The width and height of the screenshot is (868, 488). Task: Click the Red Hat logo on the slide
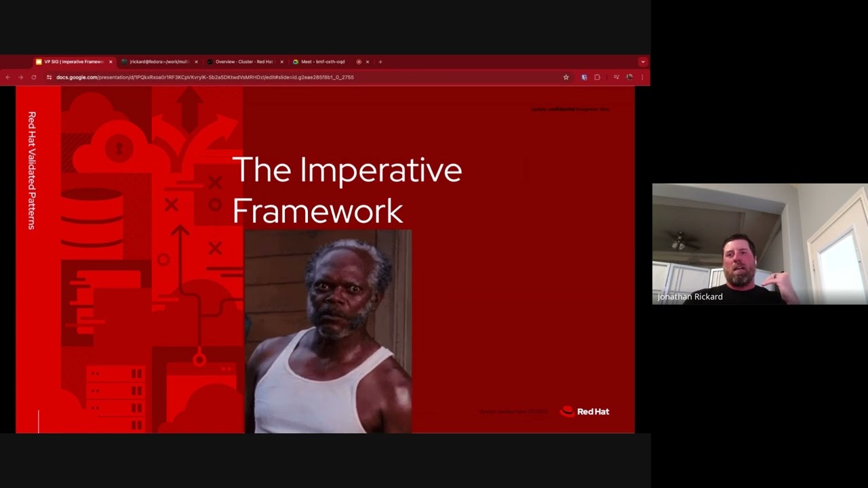[585, 411]
